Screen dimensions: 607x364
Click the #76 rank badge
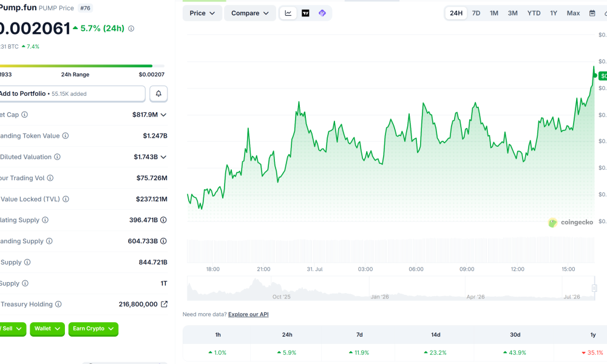coord(85,8)
